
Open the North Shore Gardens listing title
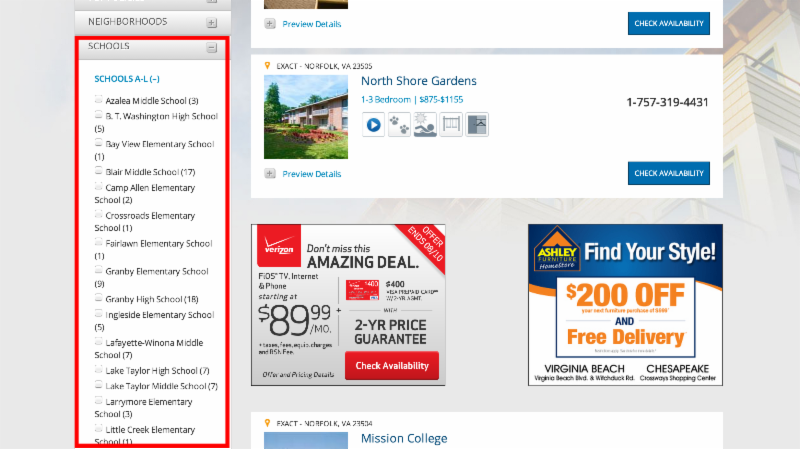pos(418,81)
